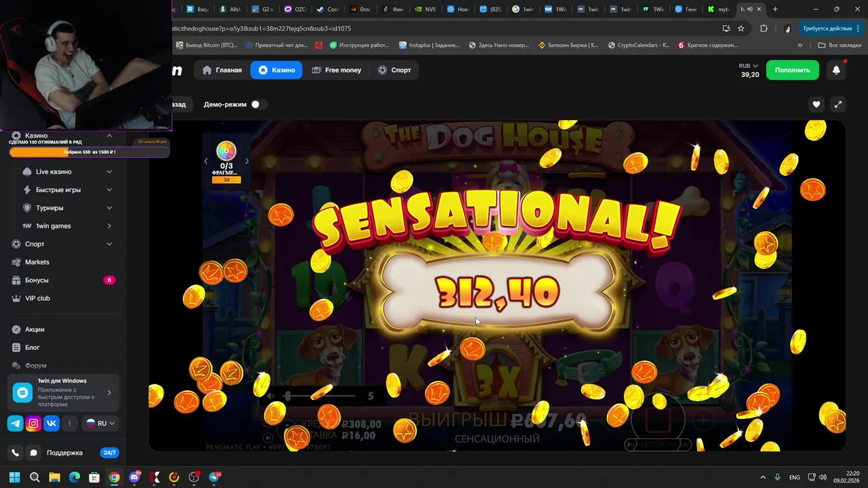Switch to the Спорт tab
The image size is (868, 488).
click(x=394, y=70)
